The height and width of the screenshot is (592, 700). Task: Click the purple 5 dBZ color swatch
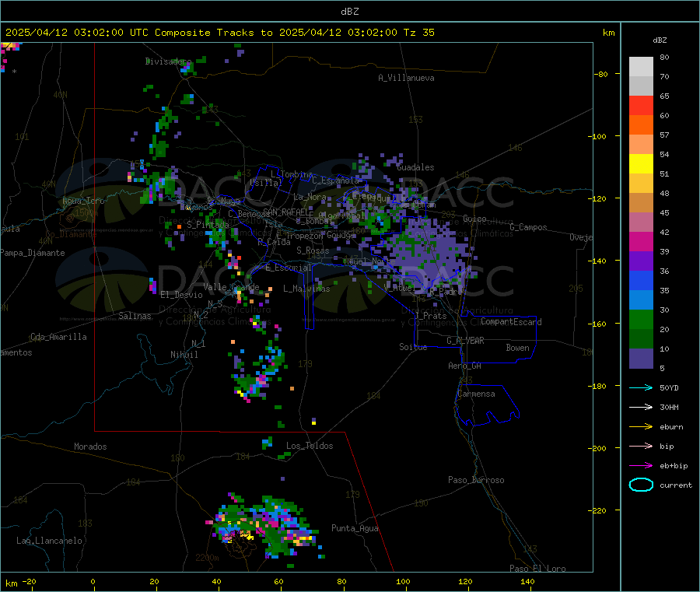(641, 359)
